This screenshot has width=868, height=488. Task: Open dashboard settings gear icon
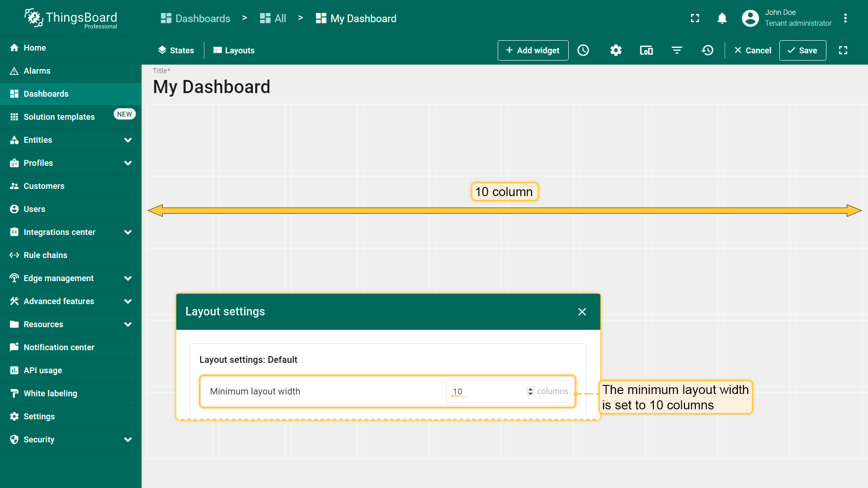click(616, 50)
